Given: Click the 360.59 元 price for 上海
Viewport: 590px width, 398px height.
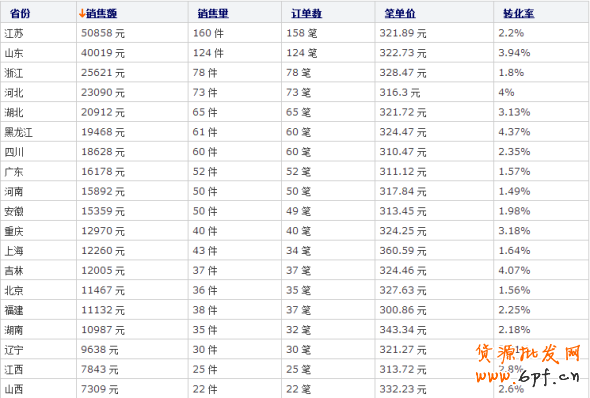Looking at the screenshot, I should point(403,251).
